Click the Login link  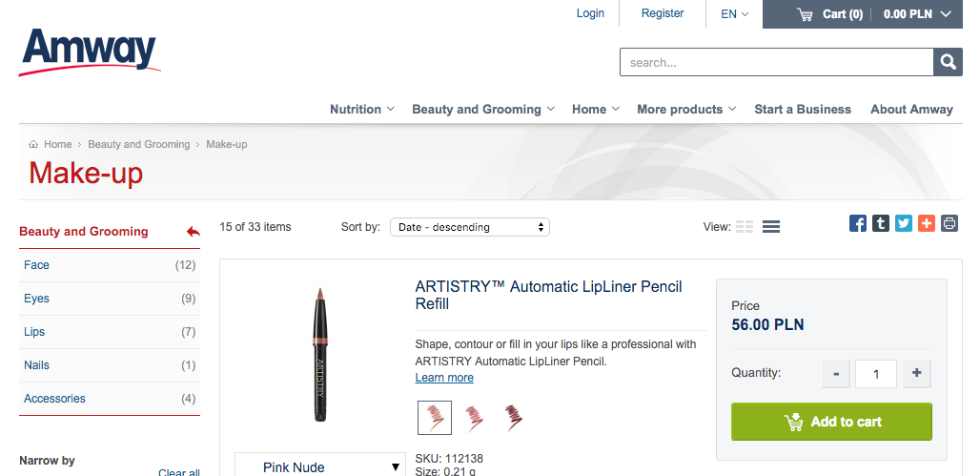590,13
